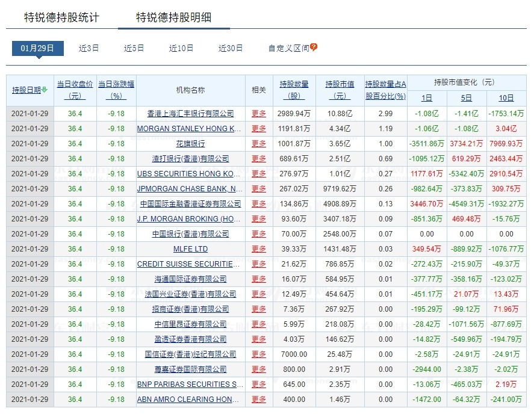Screen dimensions: 531x420
Task: Open MORGAN STANLEY HONG K... institution link
Action: pos(189,129)
